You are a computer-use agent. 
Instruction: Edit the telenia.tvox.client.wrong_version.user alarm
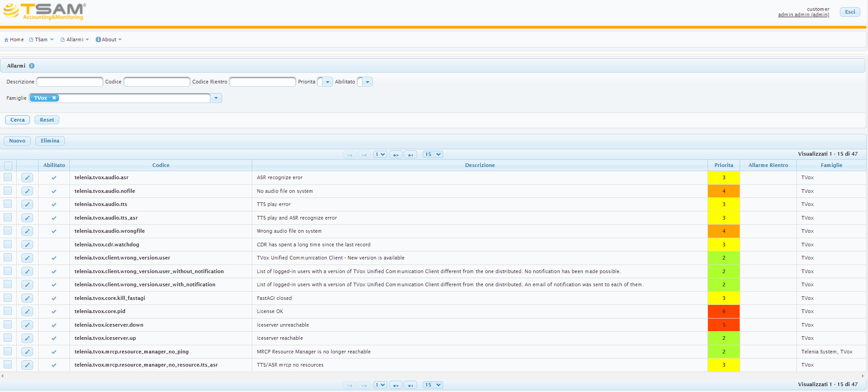pyautogui.click(x=27, y=258)
